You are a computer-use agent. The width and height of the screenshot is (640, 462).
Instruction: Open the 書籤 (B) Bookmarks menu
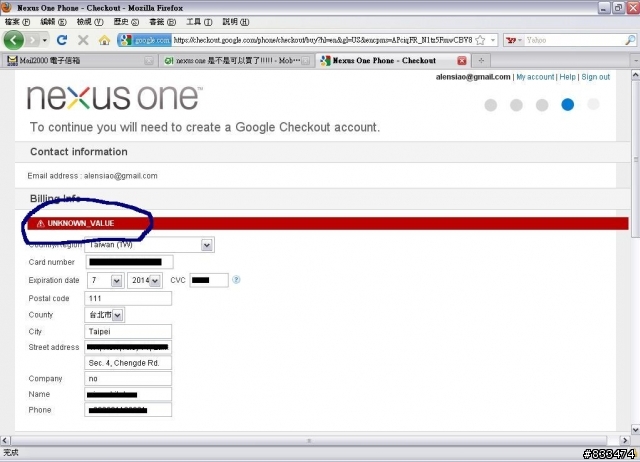pos(162,22)
